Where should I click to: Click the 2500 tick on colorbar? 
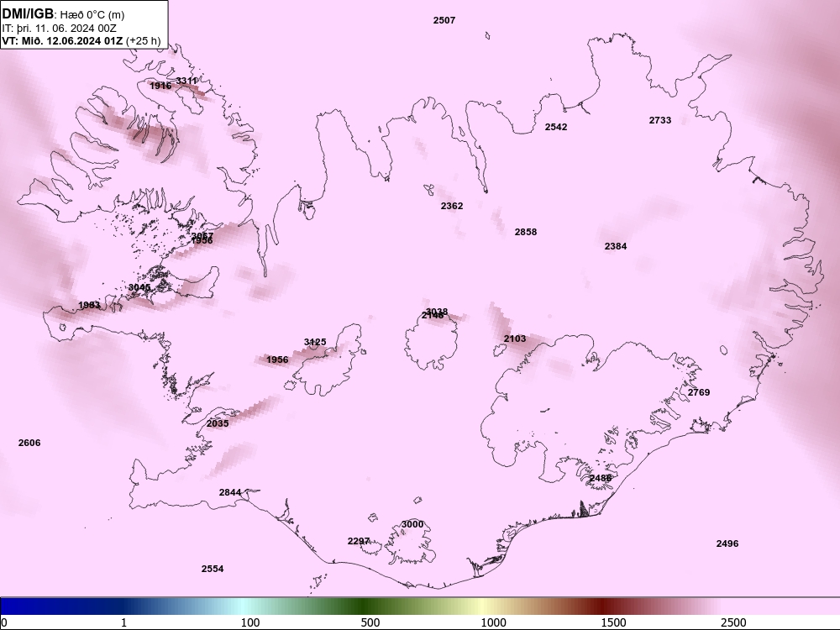click(733, 622)
